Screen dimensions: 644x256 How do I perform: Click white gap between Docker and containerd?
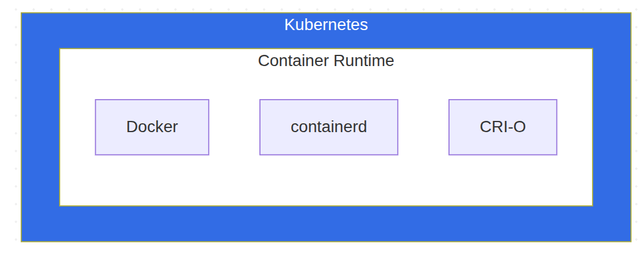(x=234, y=127)
